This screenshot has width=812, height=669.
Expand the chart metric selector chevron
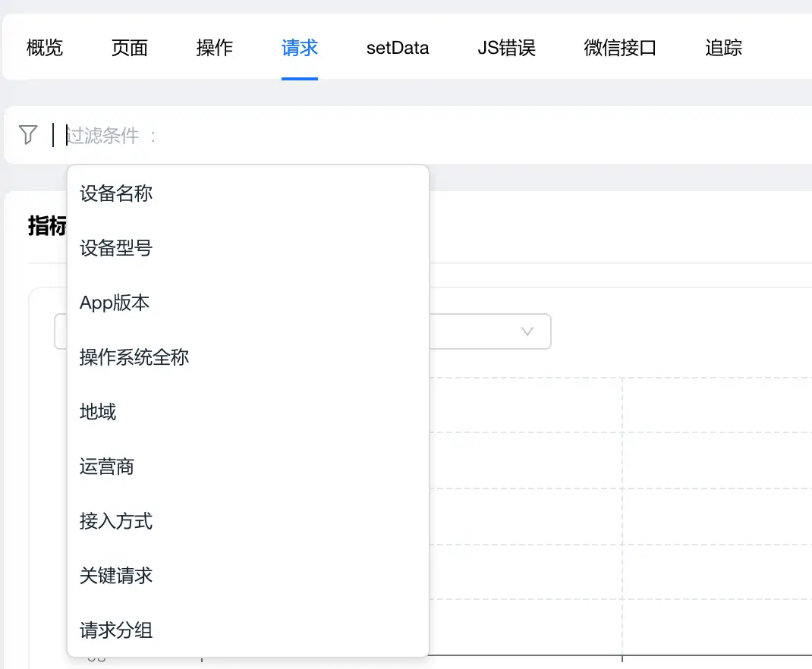[x=527, y=331]
